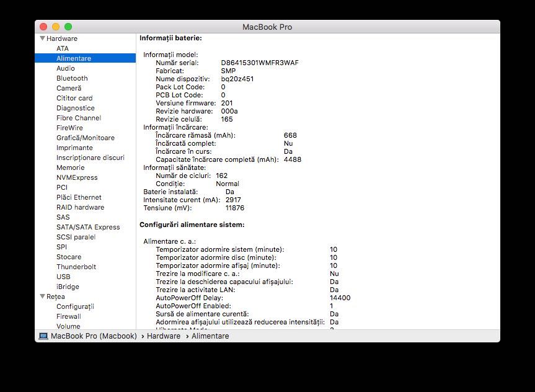Click the Condiție value Normal
535x392 pixels.
[x=228, y=184]
